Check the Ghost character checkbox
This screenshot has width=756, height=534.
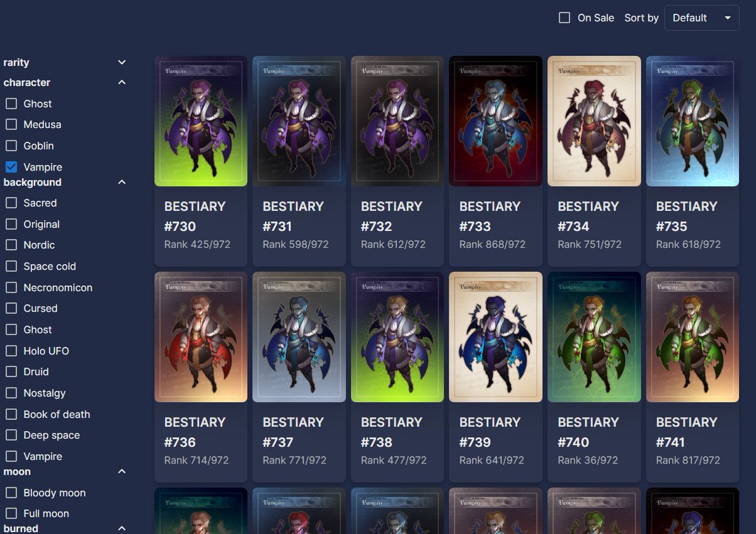[11, 103]
